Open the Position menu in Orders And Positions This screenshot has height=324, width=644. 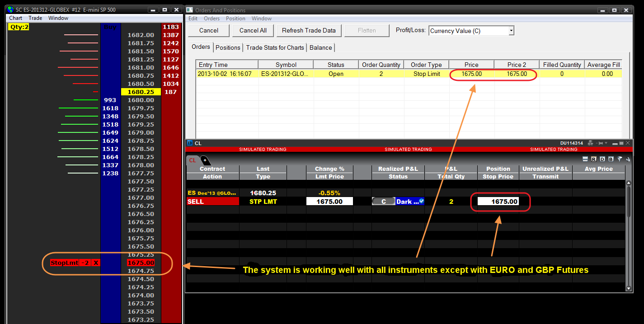click(x=235, y=19)
